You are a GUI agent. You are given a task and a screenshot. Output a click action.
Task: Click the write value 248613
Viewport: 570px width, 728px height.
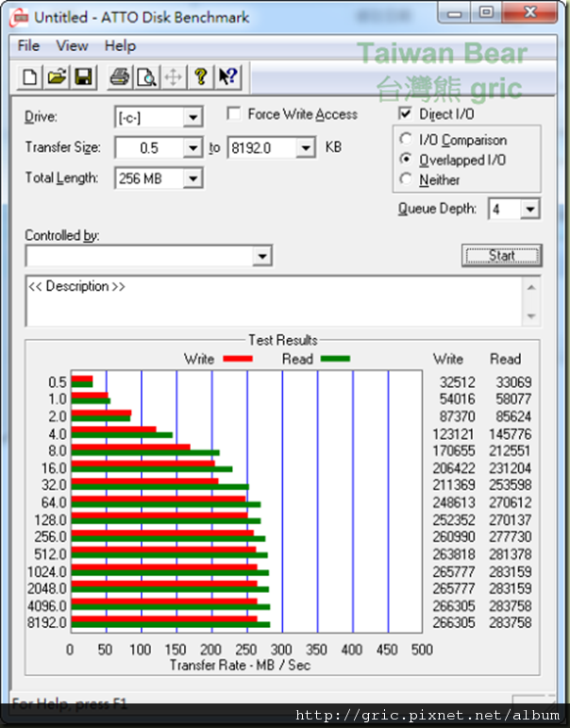454,502
